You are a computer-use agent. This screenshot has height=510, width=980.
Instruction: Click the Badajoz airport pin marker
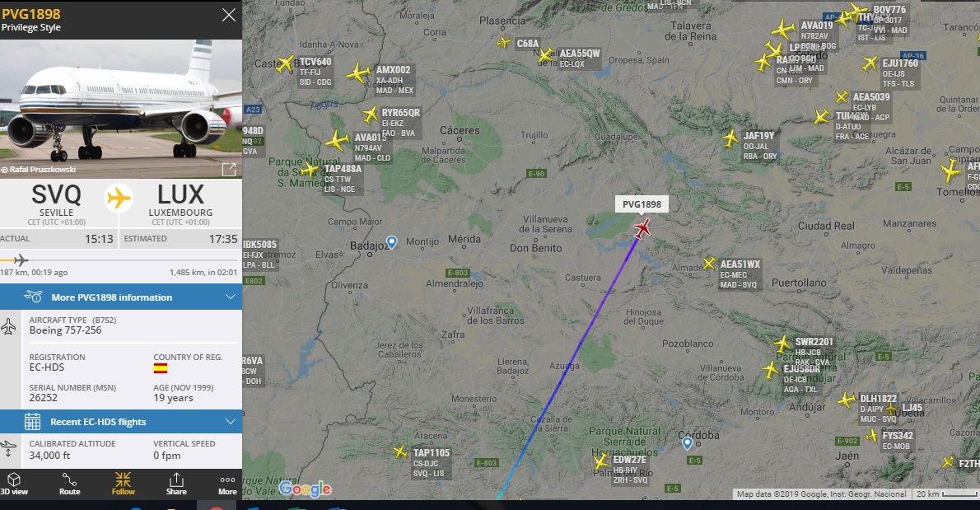pos(392,242)
